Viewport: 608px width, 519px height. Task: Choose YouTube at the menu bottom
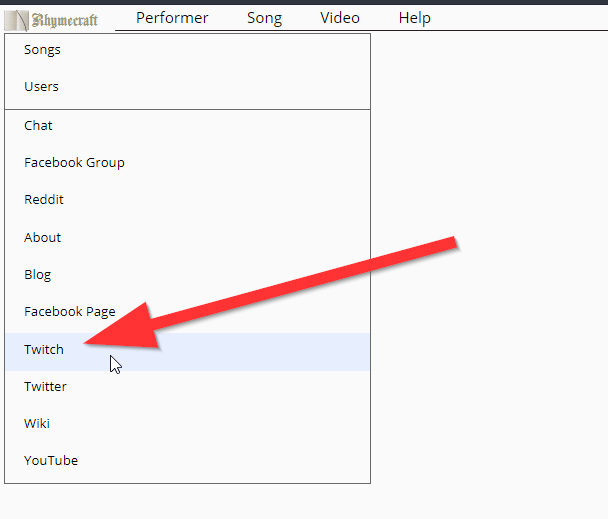click(51, 461)
